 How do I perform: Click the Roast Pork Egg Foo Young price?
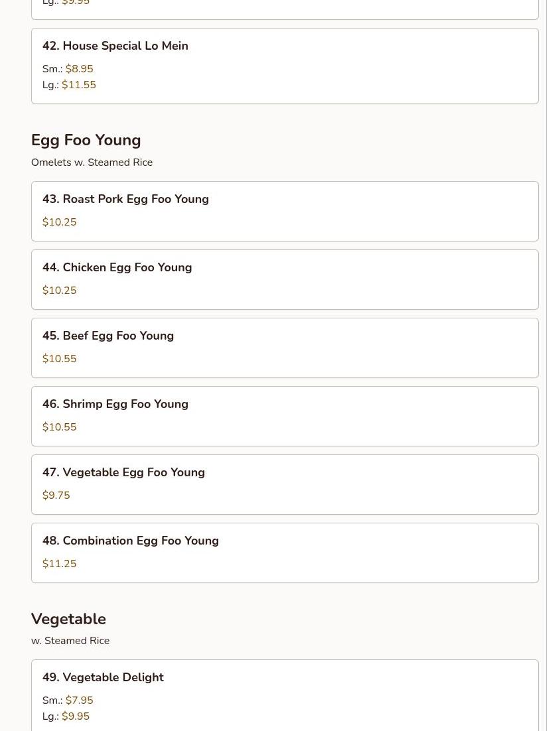coord(59,222)
